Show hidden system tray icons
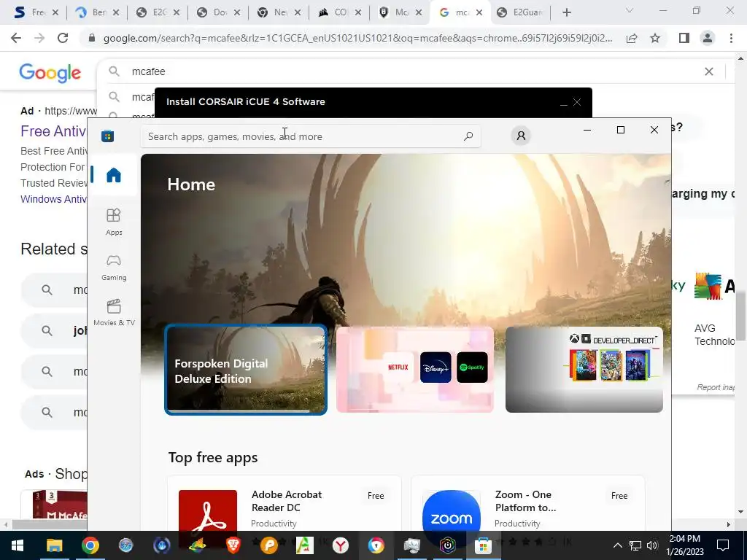This screenshot has height=560, width=747. pos(617,545)
